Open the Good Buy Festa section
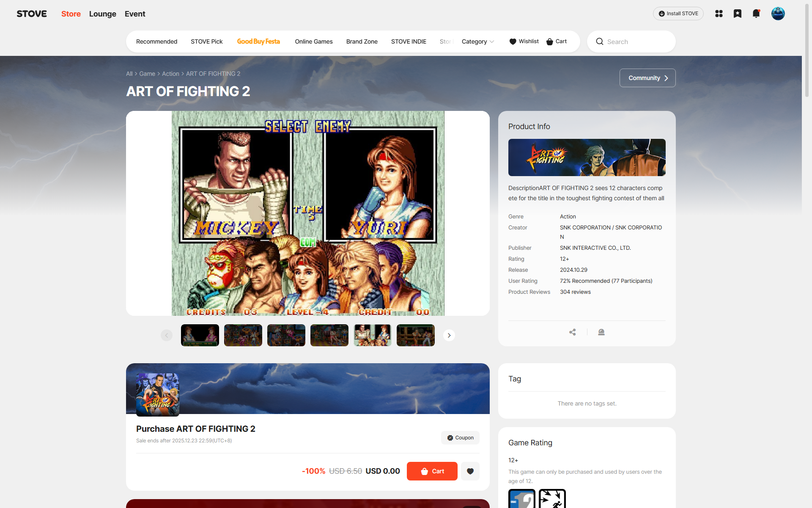Image resolution: width=812 pixels, height=508 pixels. click(258, 41)
